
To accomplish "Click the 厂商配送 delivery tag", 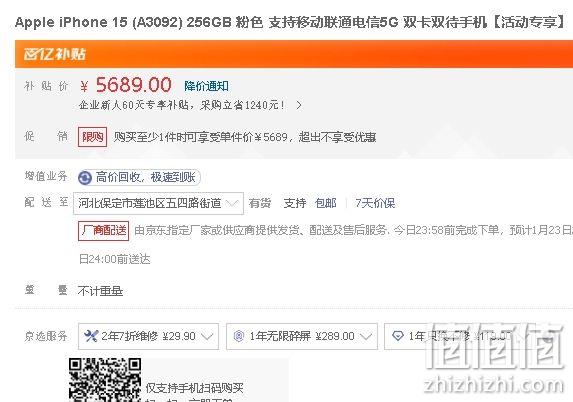I will [x=103, y=231].
